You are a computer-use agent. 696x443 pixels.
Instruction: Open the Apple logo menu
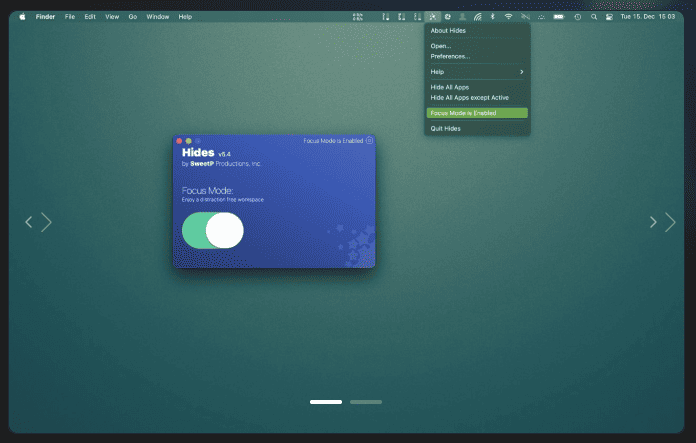tap(22, 16)
